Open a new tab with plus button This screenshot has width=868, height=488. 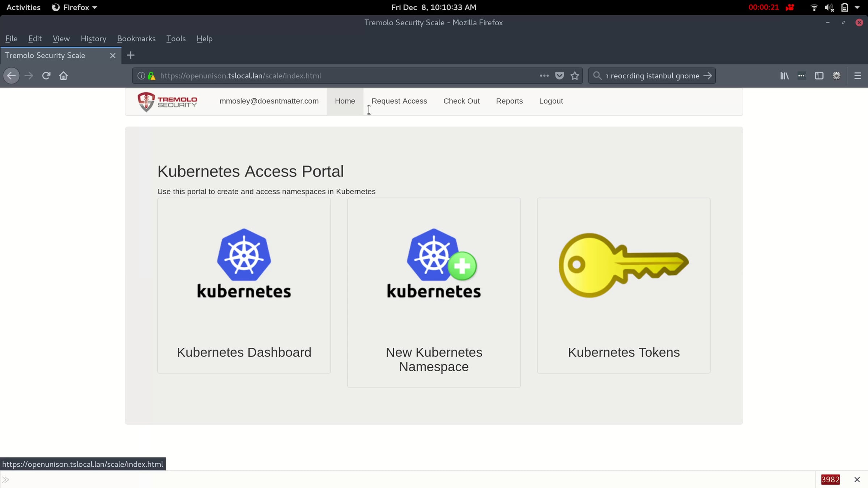(131, 55)
